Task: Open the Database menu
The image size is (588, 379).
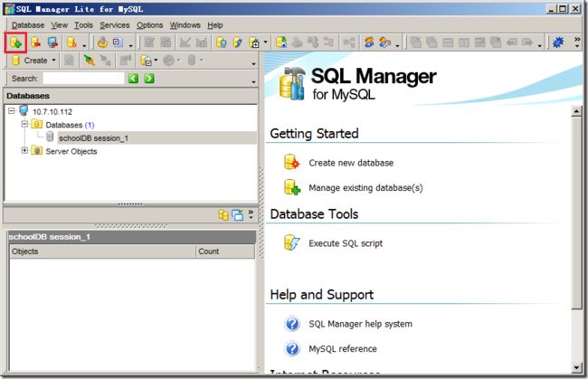Action: click(28, 25)
